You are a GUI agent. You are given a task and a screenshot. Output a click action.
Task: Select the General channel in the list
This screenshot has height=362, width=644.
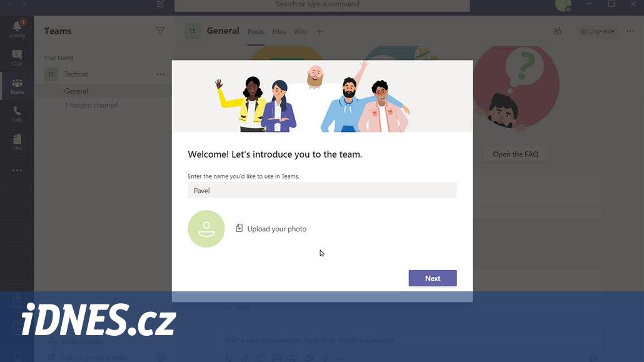(x=76, y=91)
